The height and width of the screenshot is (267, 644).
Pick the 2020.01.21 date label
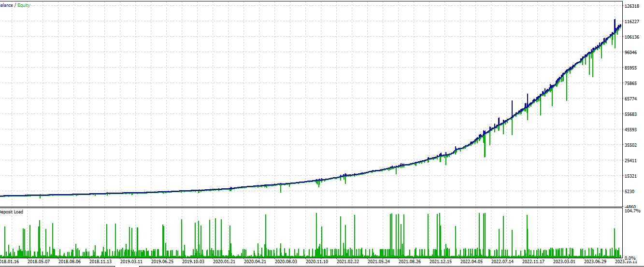[224, 262]
